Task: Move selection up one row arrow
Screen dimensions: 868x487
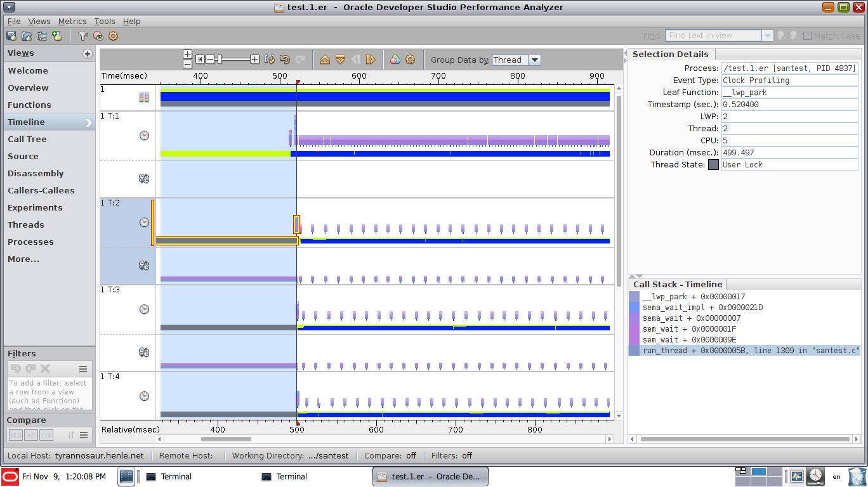Action: pos(325,60)
